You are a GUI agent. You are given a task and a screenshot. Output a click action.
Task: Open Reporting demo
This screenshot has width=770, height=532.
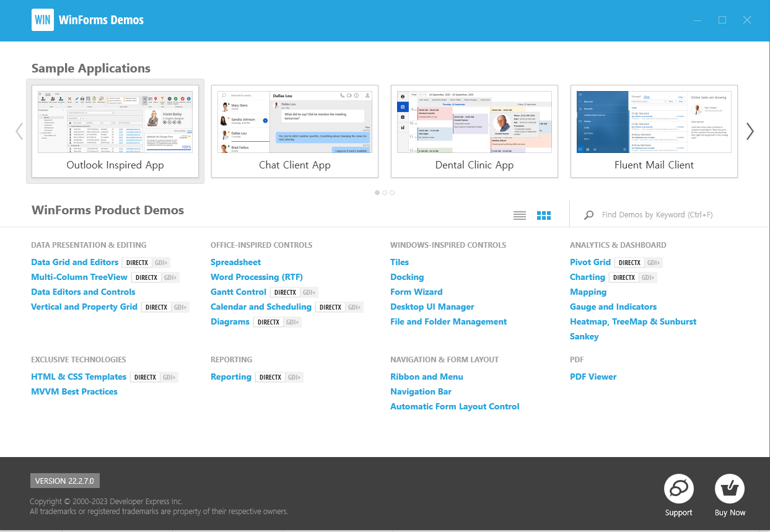click(x=231, y=377)
